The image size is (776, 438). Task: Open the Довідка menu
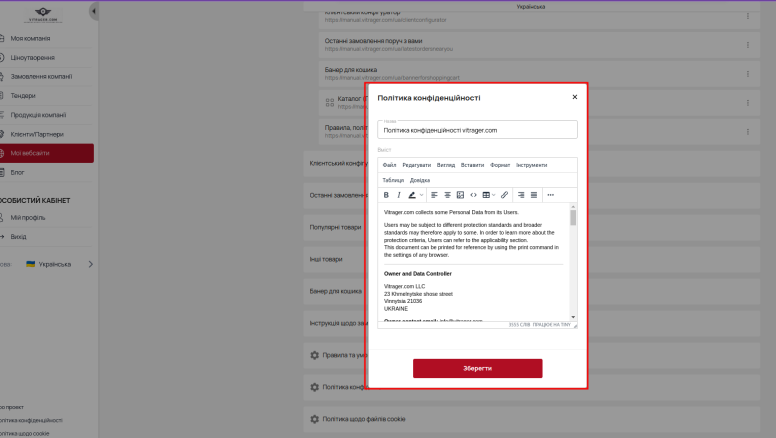[420, 180]
